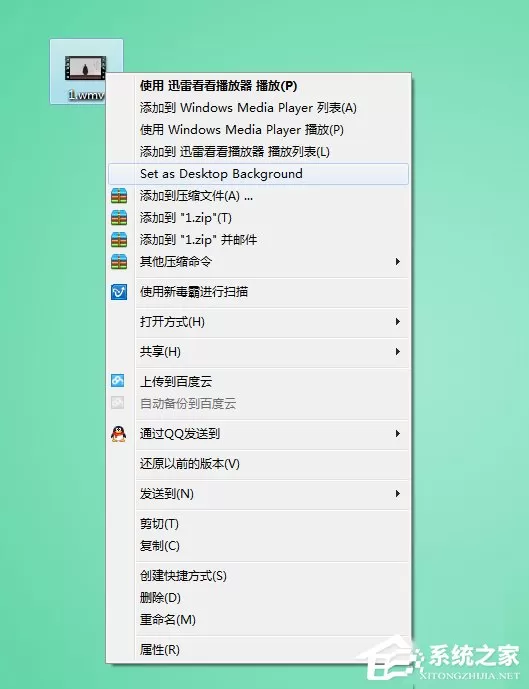Viewport: 529px width, 689px height.
Task: Expand the 打开方式(H) submenu arrow
Action: tap(398, 322)
